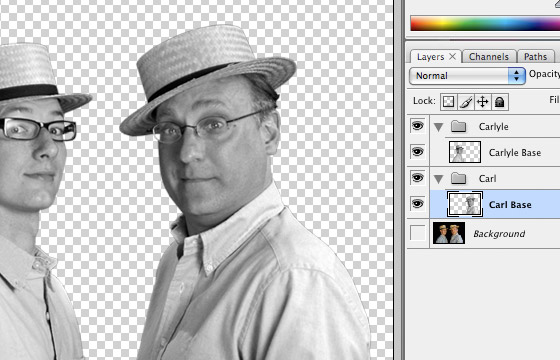Viewport: 560px width, 360px height.
Task: Select the Background layer thumbnail
Action: (x=449, y=233)
